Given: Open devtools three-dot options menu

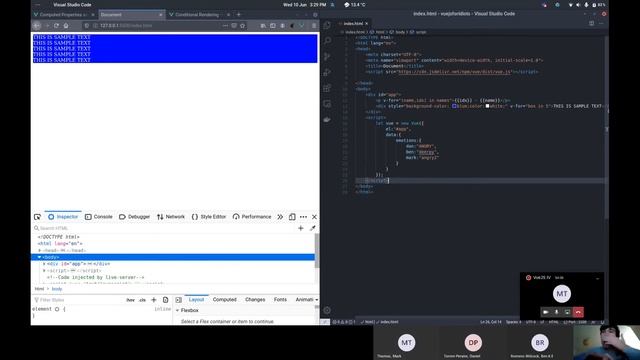Looking at the screenshot, I should pos(303,217).
